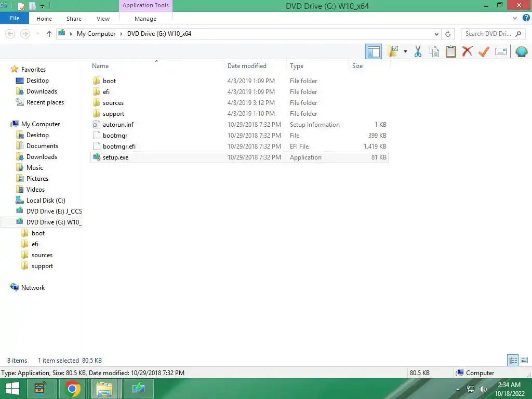Image resolution: width=532 pixels, height=399 pixels.
Task: Open the Manage tab
Action: click(145, 19)
